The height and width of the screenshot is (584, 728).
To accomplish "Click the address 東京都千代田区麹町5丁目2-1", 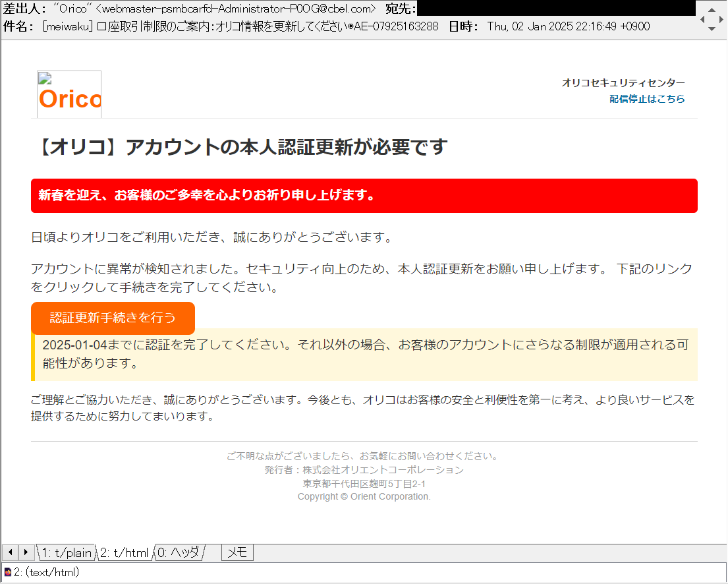I will coord(364,484).
